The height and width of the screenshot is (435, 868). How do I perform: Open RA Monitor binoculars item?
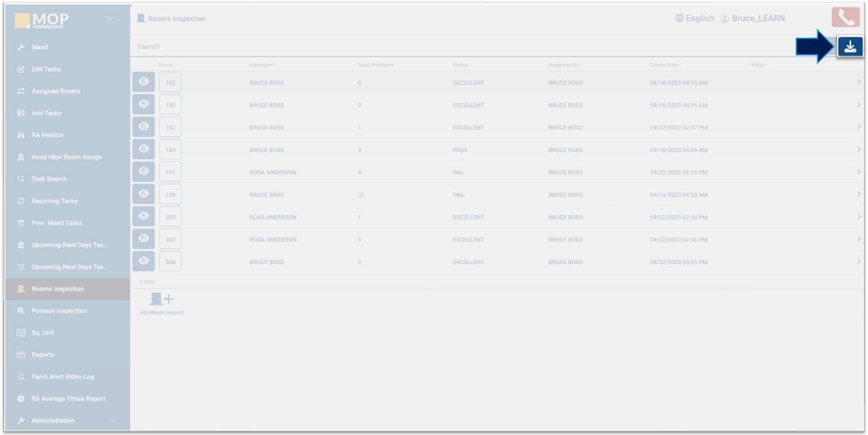click(48, 135)
